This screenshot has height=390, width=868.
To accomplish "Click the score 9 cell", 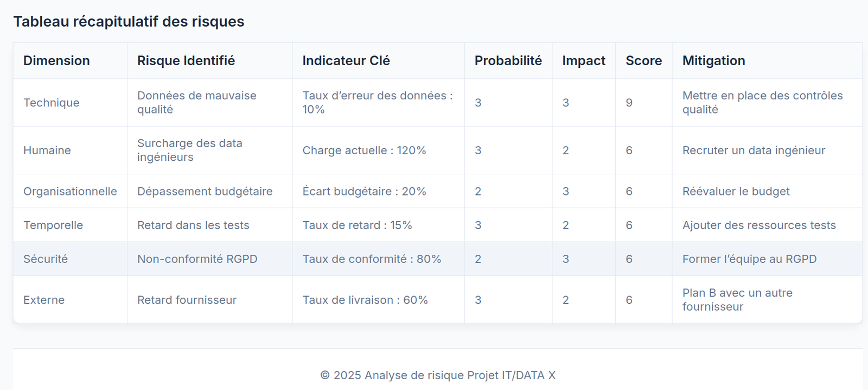I will [629, 103].
